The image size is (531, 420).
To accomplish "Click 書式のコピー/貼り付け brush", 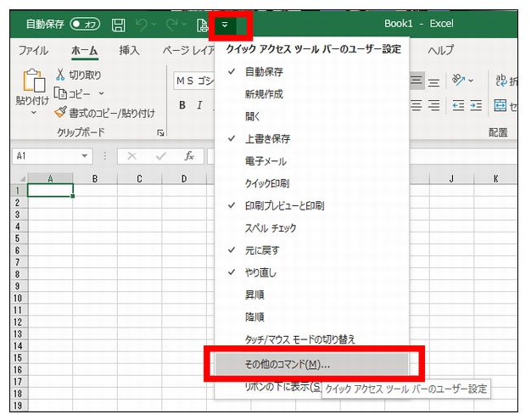I will pyautogui.click(x=104, y=113).
